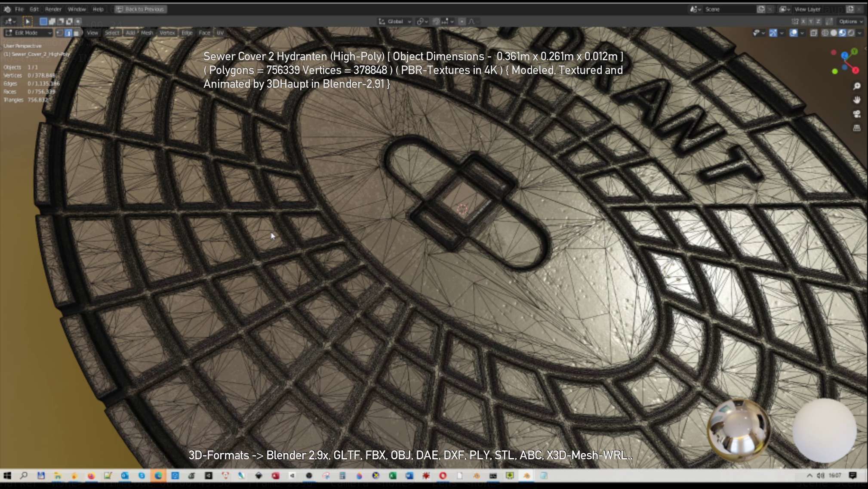
Task: Enable Vertex select mode
Action: (60, 33)
